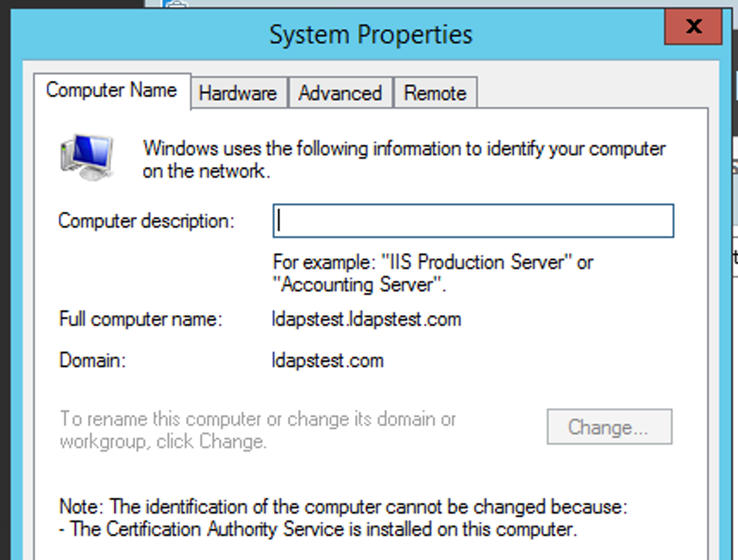The height and width of the screenshot is (560, 738).
Task: Close the System Properties dialog
Action: (693, 28)
